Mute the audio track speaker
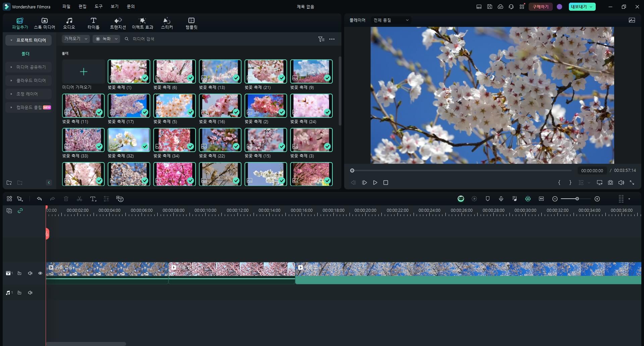This screenshot has height=346, width=644. coord(30,293)
